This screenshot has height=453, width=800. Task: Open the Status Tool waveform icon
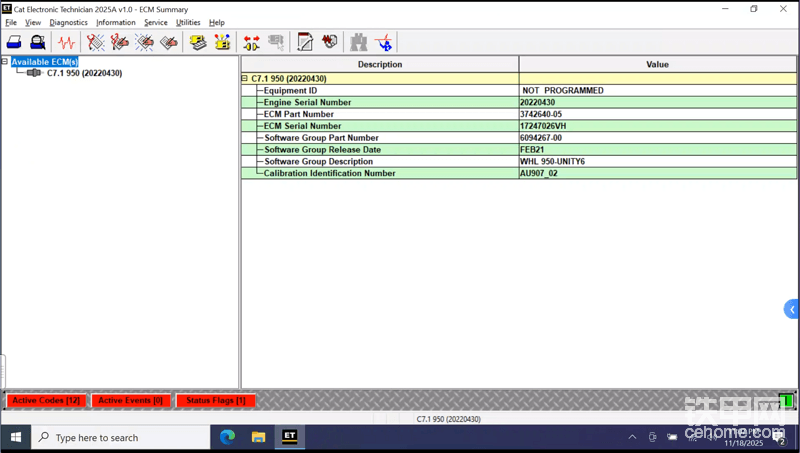point(67,42)
